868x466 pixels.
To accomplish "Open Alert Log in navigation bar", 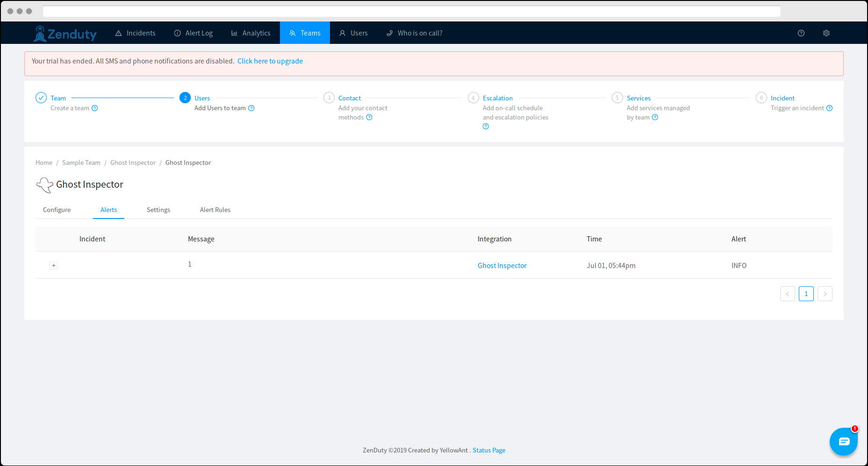I will tap(194, 33).
